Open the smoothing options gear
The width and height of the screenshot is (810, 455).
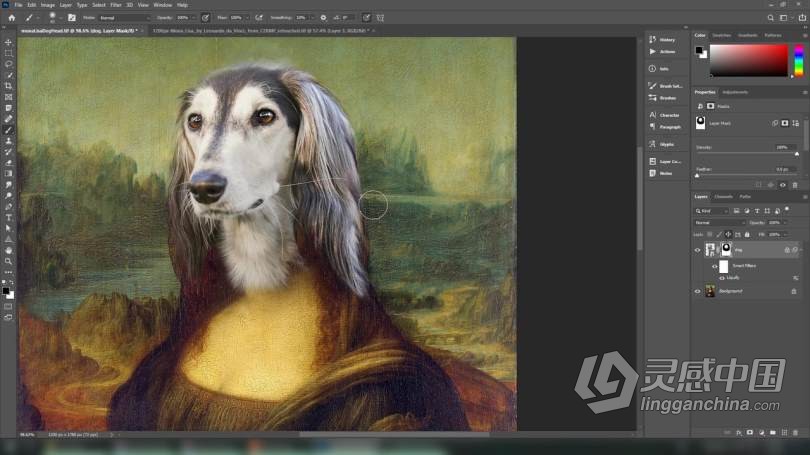(x=323, y=18)
